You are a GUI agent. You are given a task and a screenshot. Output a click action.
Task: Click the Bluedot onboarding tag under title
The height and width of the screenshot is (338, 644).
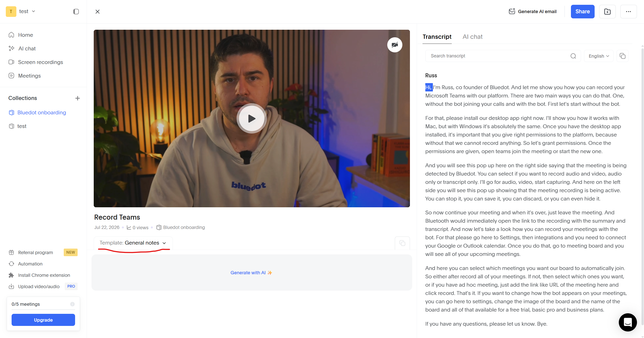tap(181, 227)
